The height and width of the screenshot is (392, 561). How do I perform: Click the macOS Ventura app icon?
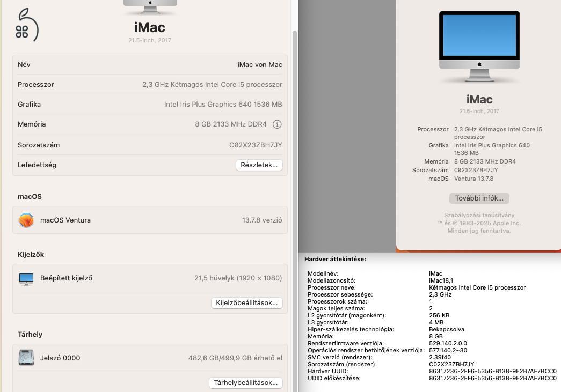click(x=26, y=220)
